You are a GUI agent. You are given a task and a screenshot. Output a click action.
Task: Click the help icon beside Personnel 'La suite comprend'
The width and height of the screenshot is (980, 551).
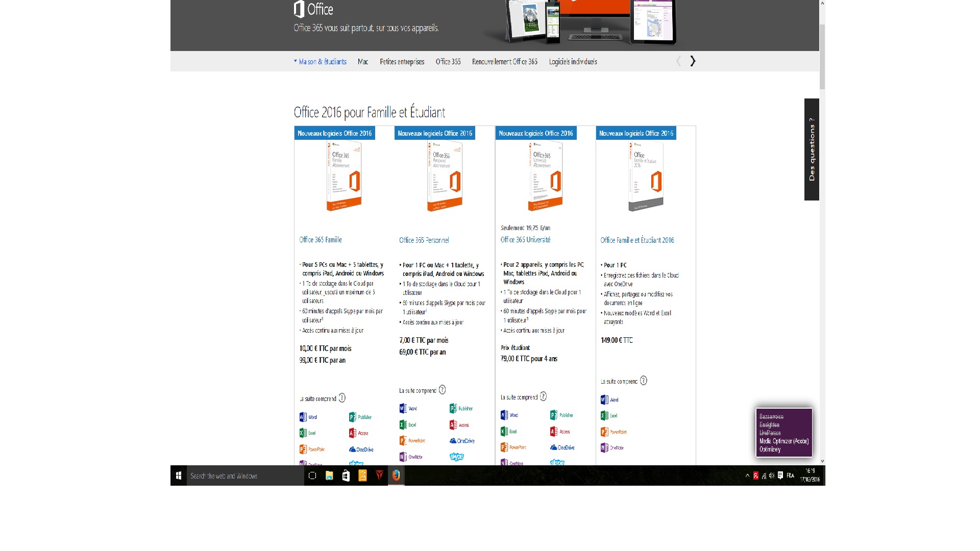pyautogui.click(x=443, y=390)
